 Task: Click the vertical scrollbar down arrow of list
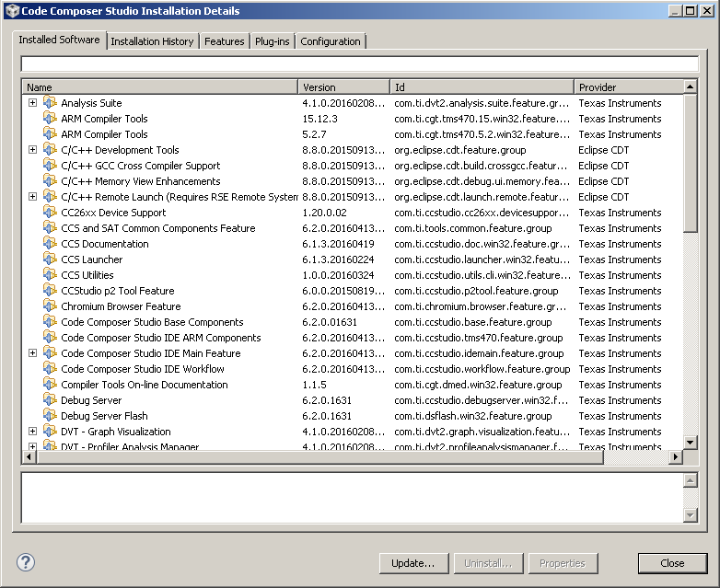pyautogui.click(x=691, y=443)
